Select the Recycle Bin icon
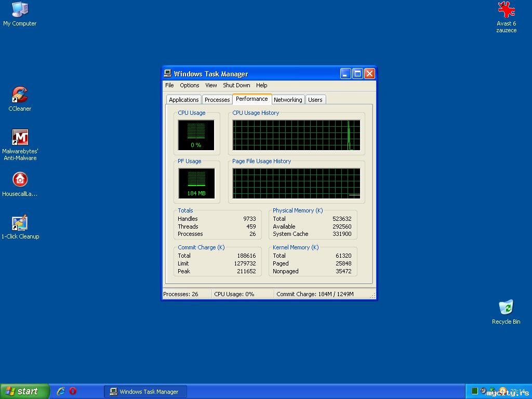This screenshot has height=399, width=532. point(506,312)
